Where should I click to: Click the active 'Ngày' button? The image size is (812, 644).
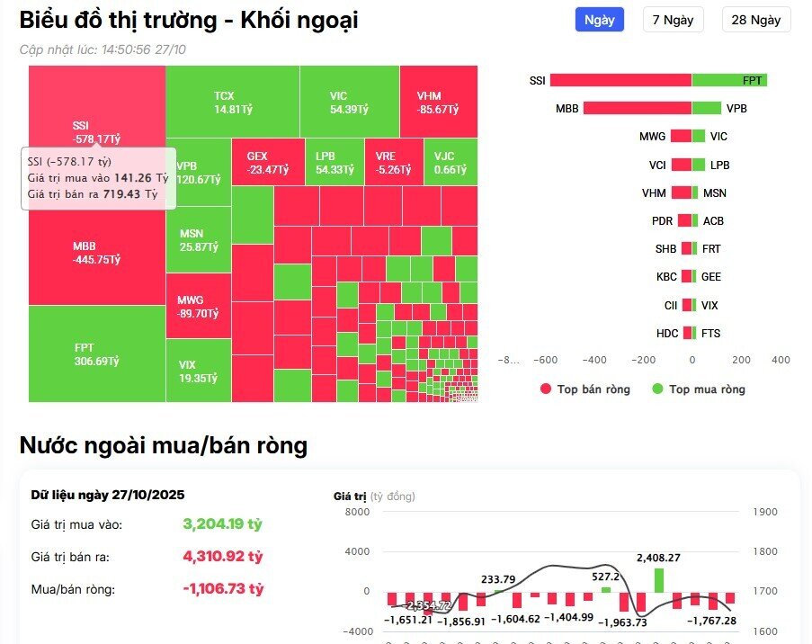[598, 20]
